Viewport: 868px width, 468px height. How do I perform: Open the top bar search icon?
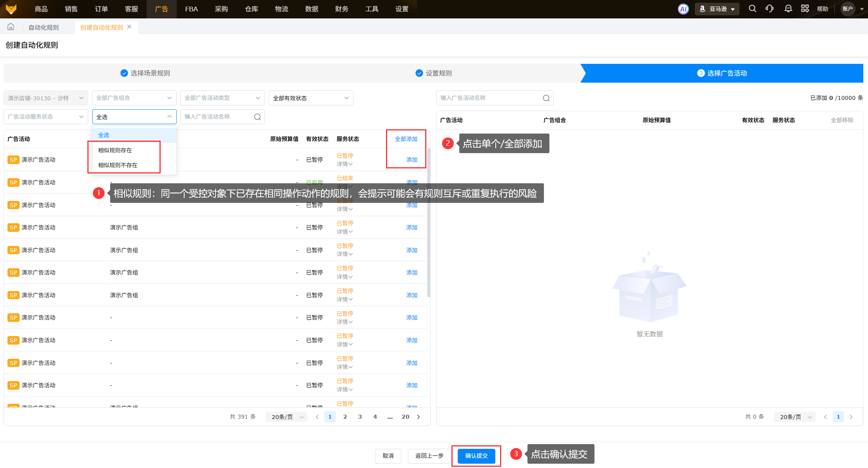[752, 9]
